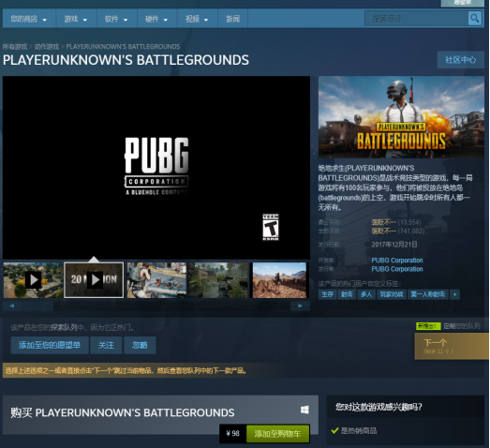Click the search magnifier icon
The height and width of the screenshot is (448, 490).
475,19
